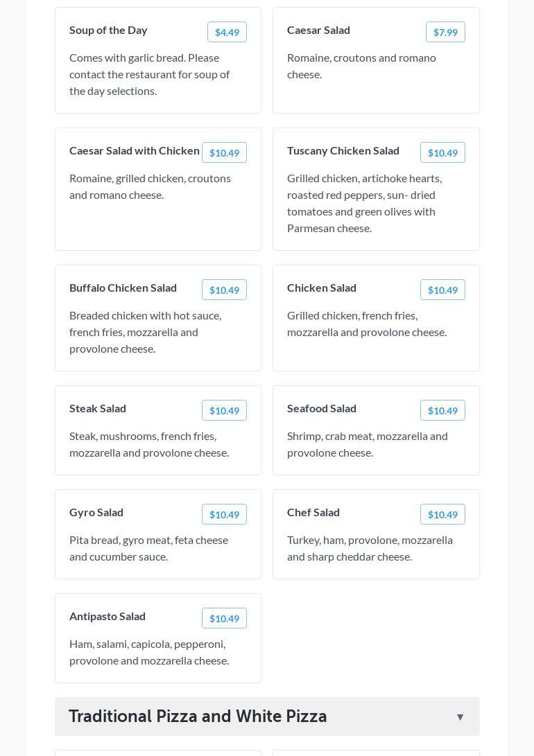The width and height of the screenshot is (534, 756).
Task: Select the Tuscany Chicken Salad price button
Action: point(442,152)
